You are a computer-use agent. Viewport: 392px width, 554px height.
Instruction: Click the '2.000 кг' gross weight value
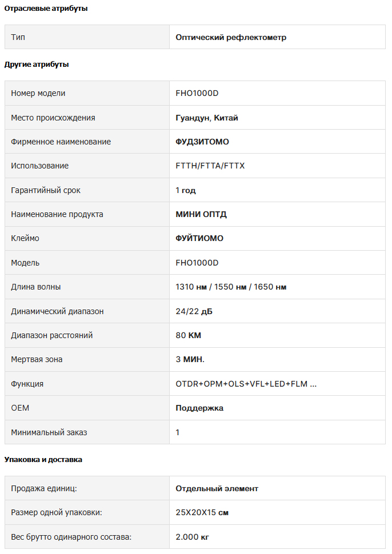(193, 537)
